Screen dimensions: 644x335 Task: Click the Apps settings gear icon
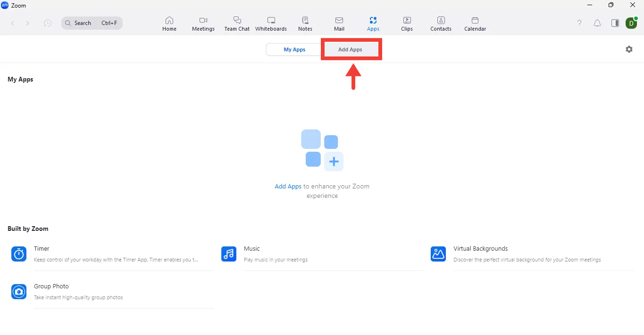click(x=629, y=49)
